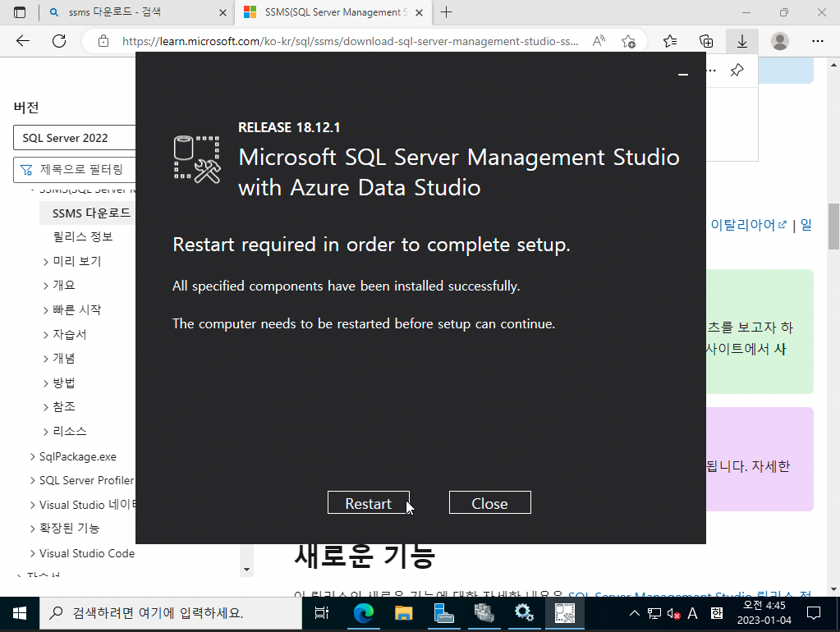Image resolution: width=840 pixels, height=632 pixels.
Task: View site information lock icon
Action: [103, 41]
